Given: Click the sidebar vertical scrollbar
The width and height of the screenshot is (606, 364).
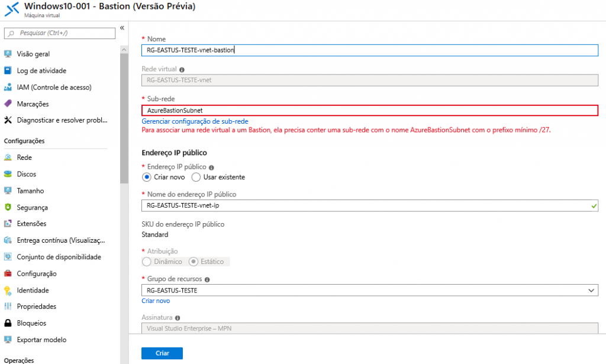Looking at the screenshot, I should coord(124,118).
